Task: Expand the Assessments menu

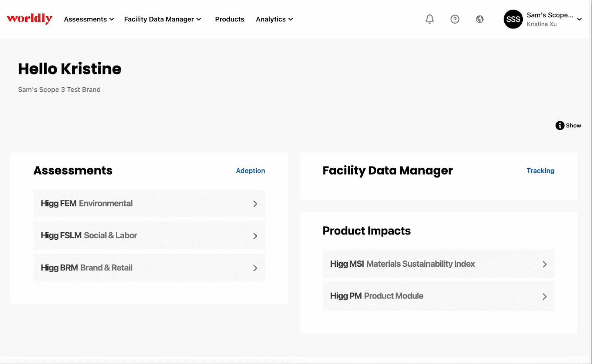Action: 89,19
